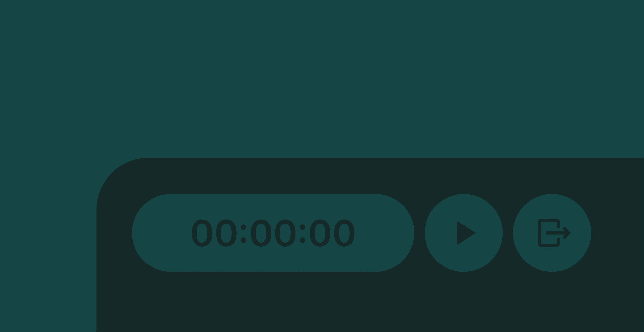Click the exit arrow icon

pyautogui.click(x=554, y=233)
